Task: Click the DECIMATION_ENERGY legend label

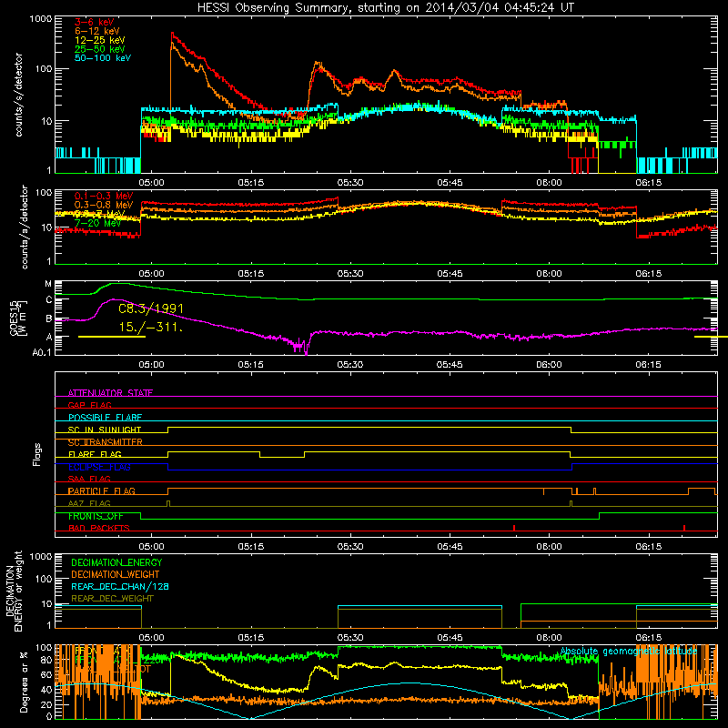Action: tap(116, 562)
